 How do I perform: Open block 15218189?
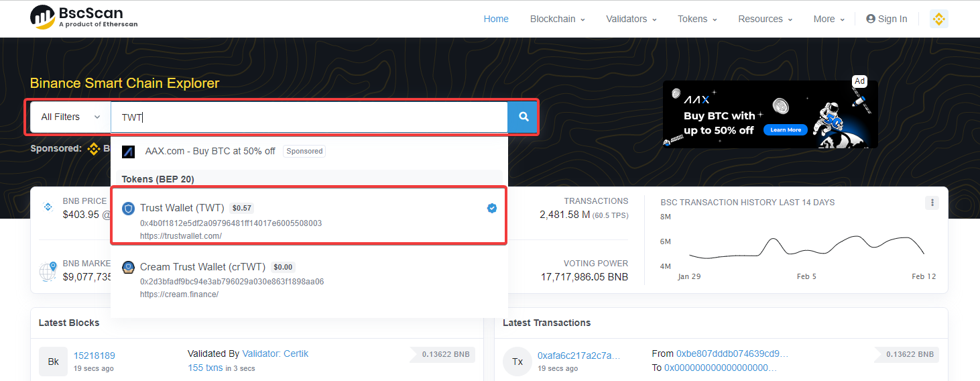coord(95,356)
